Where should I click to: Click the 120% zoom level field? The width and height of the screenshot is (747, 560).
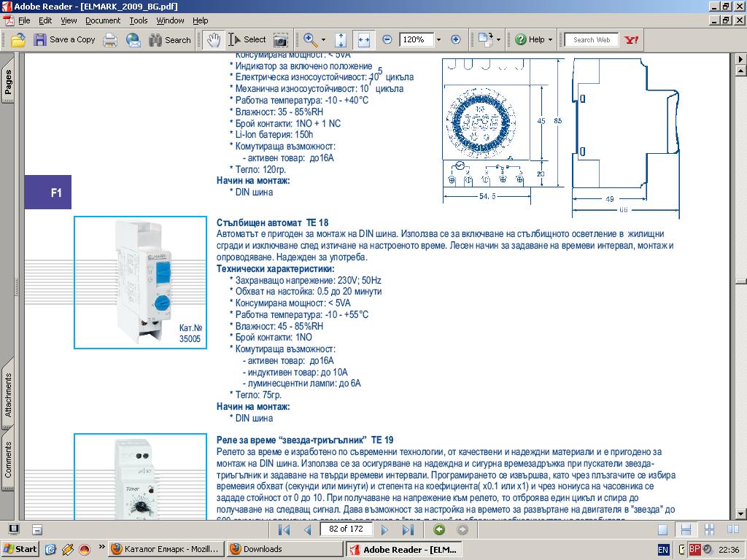point(417,40)
